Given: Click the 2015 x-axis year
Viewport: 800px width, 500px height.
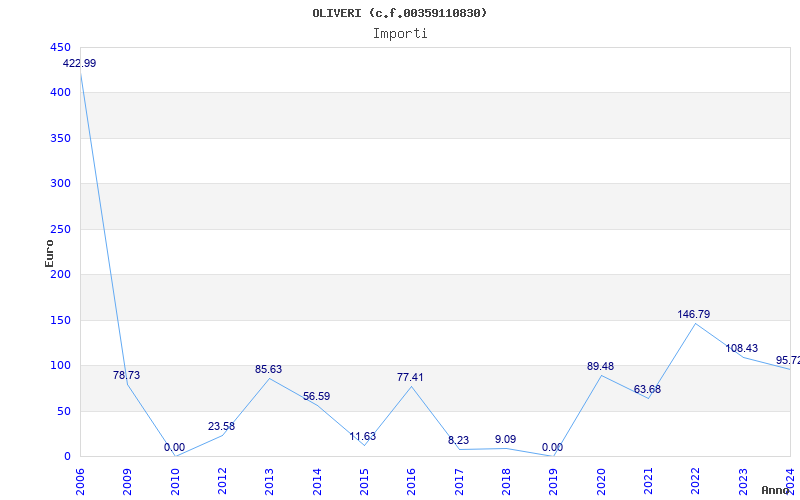Looking at the screenshot, I should pos(364,481).
